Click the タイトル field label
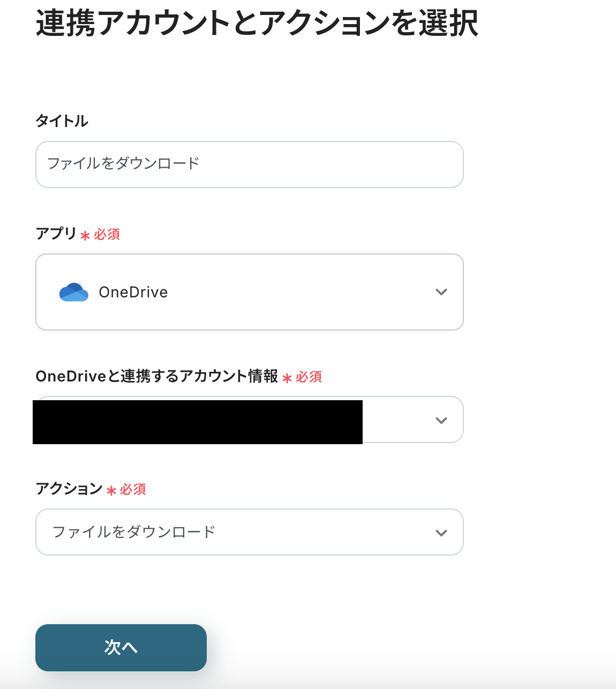616x689 pixels. click(x=62, y=121)
